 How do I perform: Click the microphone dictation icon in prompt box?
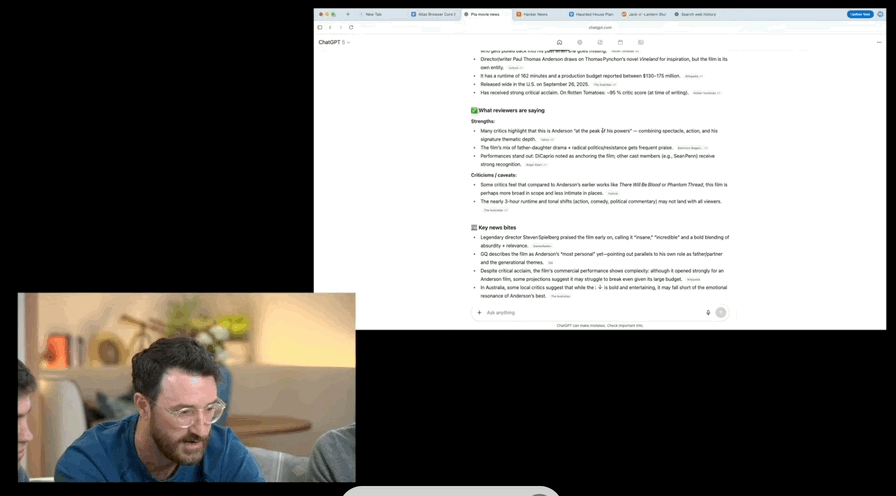click(708, 313)
